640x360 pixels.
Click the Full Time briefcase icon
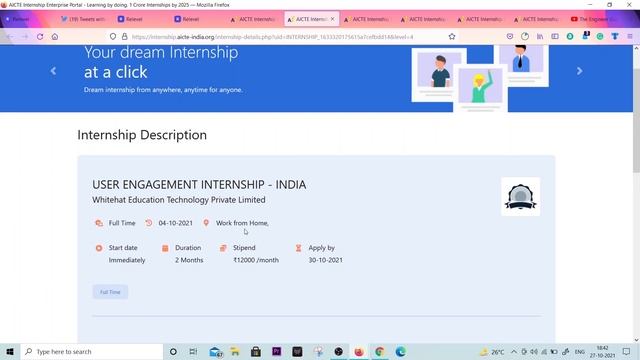coord(99,223)
